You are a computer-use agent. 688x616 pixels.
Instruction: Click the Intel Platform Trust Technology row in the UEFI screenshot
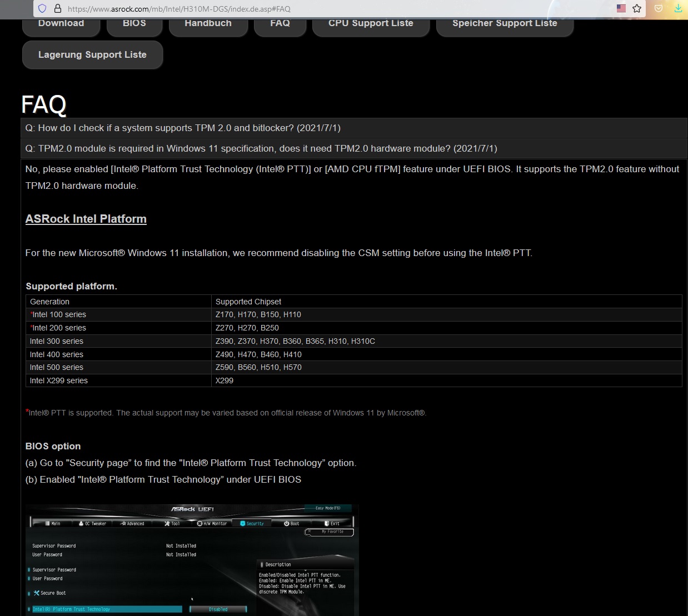pyautogui.click(x=107, y=609)
